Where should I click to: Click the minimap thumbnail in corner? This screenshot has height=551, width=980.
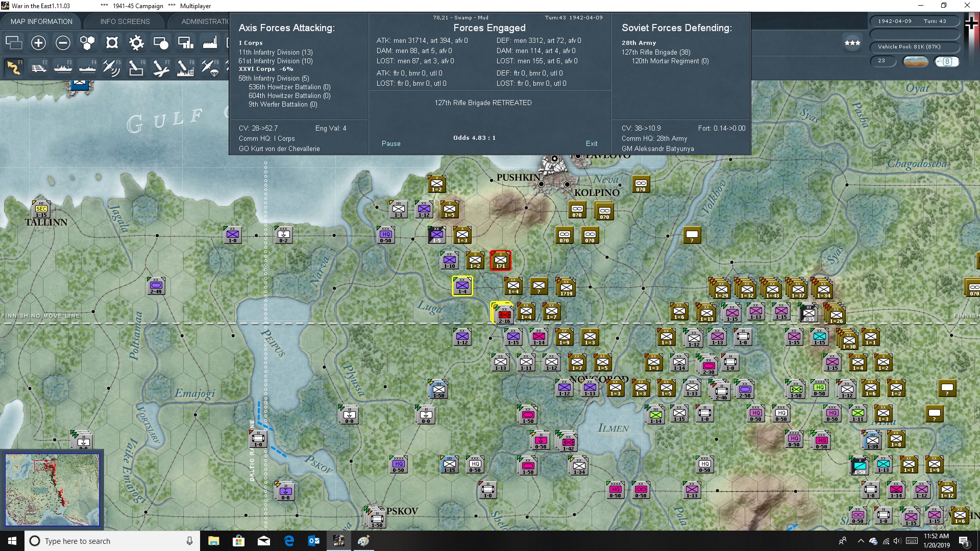coord(52,490)
